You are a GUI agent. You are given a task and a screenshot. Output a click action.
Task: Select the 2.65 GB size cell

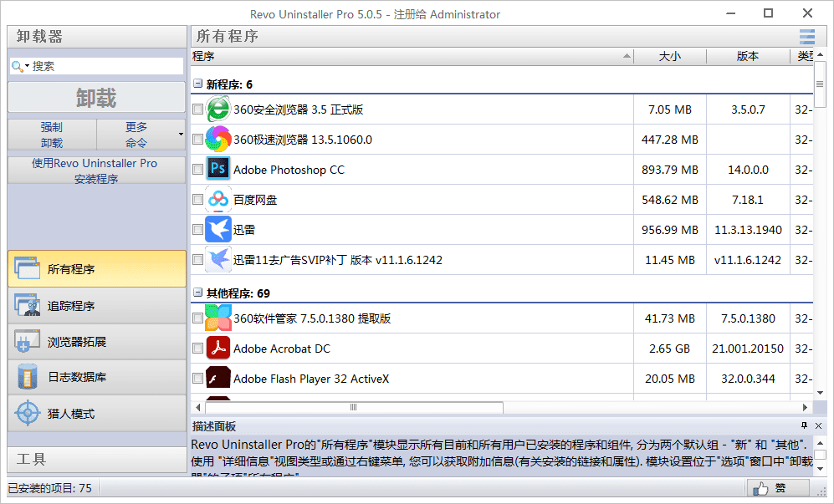670,349
